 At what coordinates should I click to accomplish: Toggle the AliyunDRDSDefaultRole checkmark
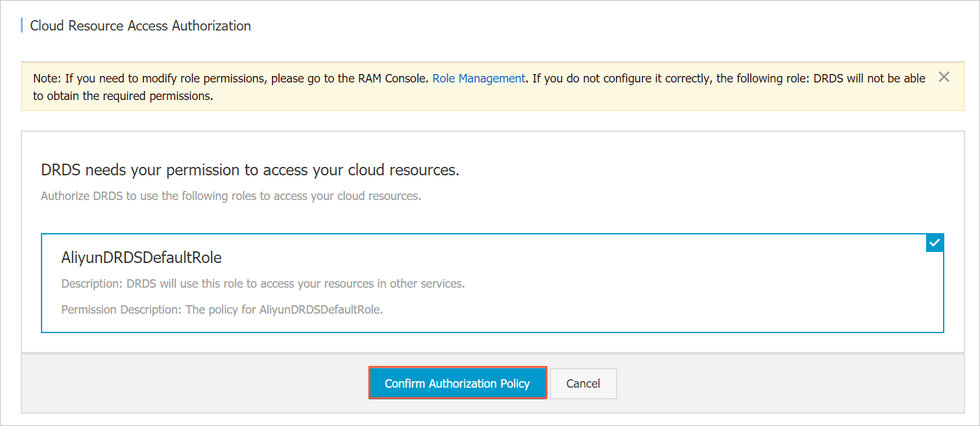pyautogui.click(x=935, y=243)
